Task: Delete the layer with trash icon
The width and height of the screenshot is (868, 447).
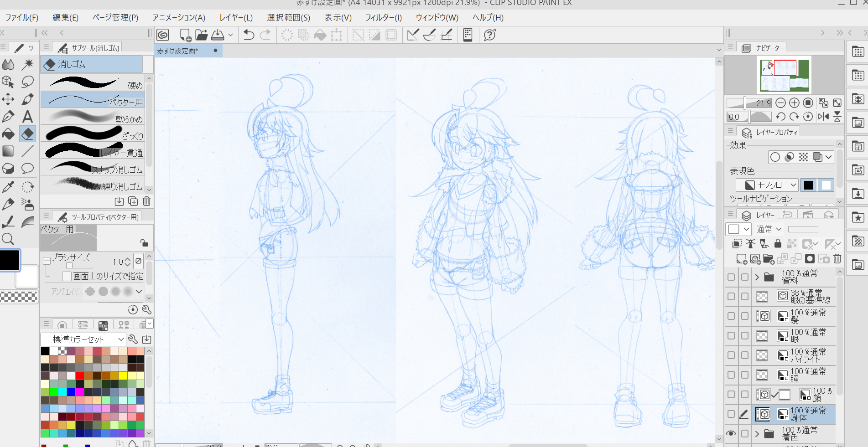Action: pyautogui.click(x=837, y=259)
